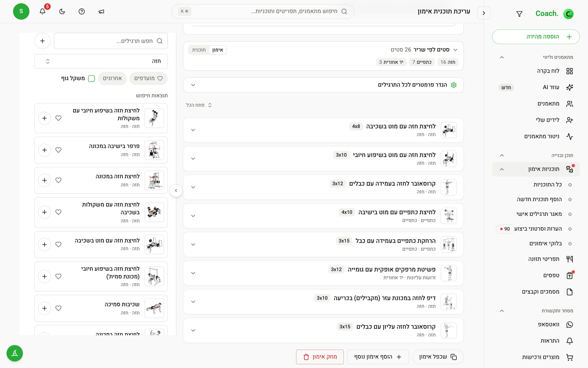The width and height of the screenshot is (588, 368).
Task: Add לחיצת חזה במכונה with plus icon
Action: coord(45,180)
